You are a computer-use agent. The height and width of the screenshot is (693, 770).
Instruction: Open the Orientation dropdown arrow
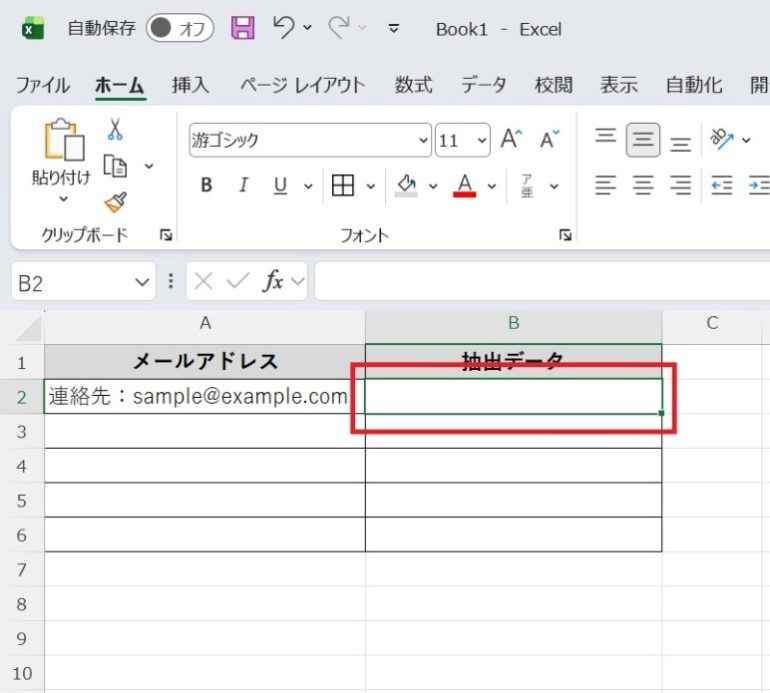(x=746, y=140)
